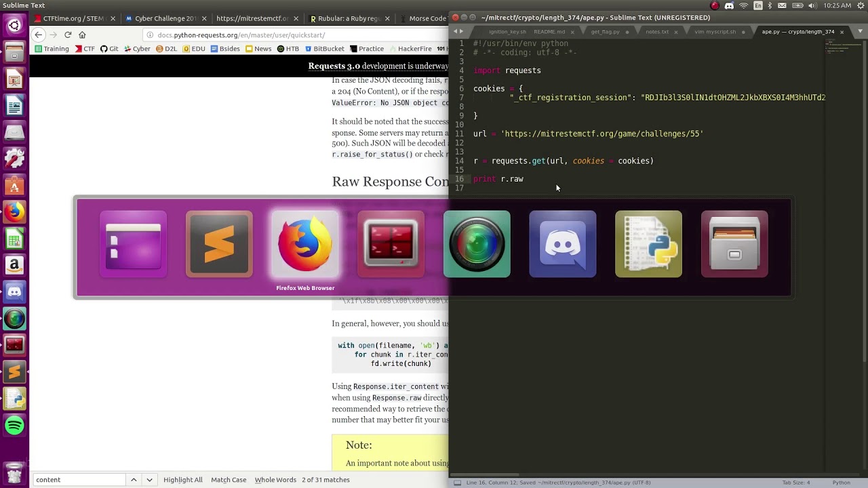Click Firefox back arrow button
Viewport: 868px width, 488px height.
coord(39,35)
